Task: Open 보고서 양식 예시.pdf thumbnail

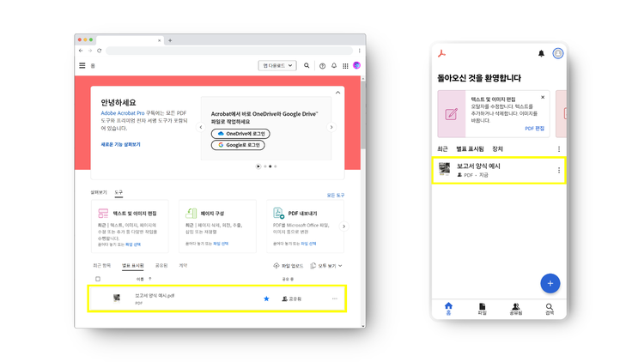Action: 117,298
